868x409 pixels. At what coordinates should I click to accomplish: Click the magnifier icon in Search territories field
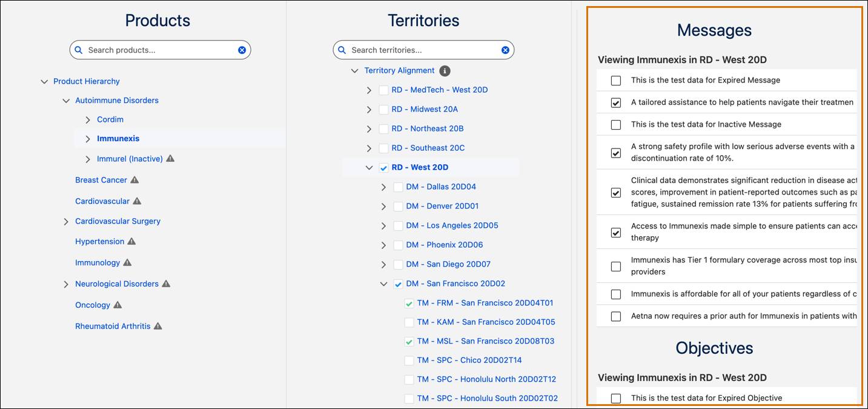[342, 50]
